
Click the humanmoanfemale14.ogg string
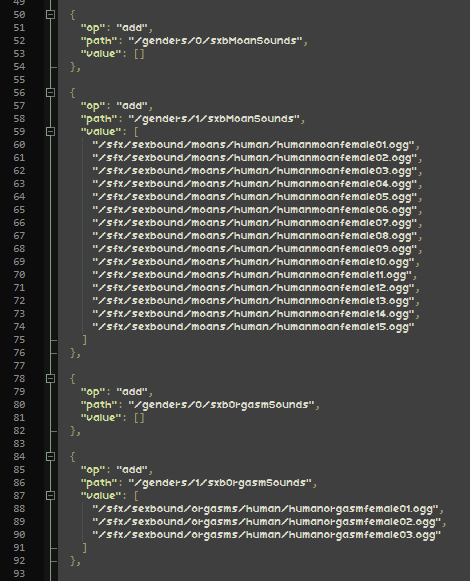coord(254,314)
